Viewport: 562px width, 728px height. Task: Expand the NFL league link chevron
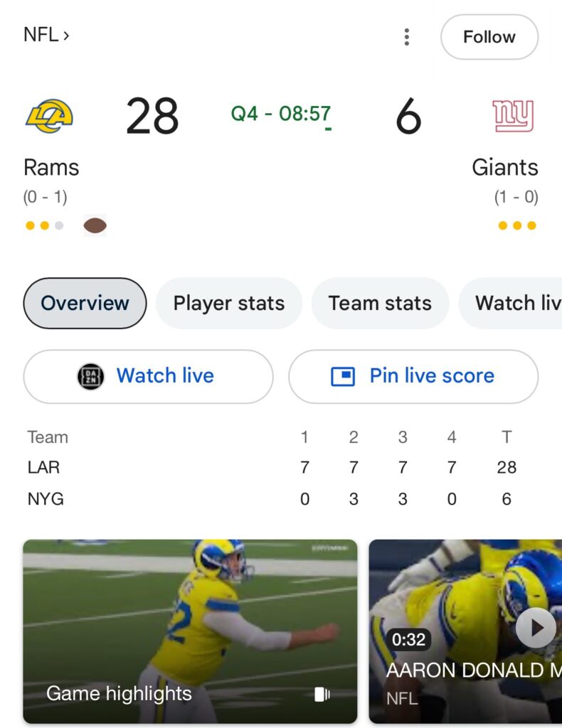[x=66, y=36]
